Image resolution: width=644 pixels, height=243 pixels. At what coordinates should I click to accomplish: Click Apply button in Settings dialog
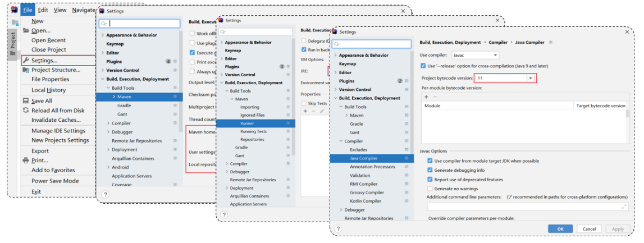617,229
